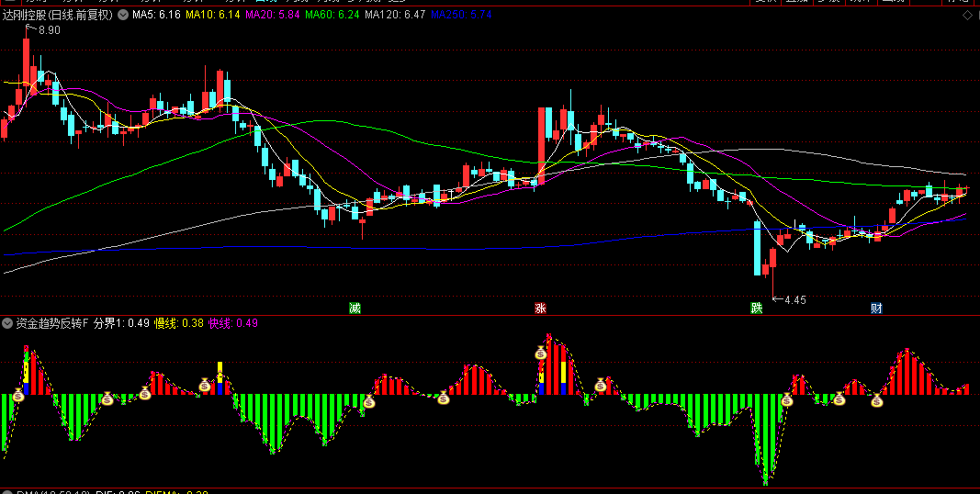Click the magenta 快线: 0.49 value
This screenshot has height=494, width=980.
(233, 323)
